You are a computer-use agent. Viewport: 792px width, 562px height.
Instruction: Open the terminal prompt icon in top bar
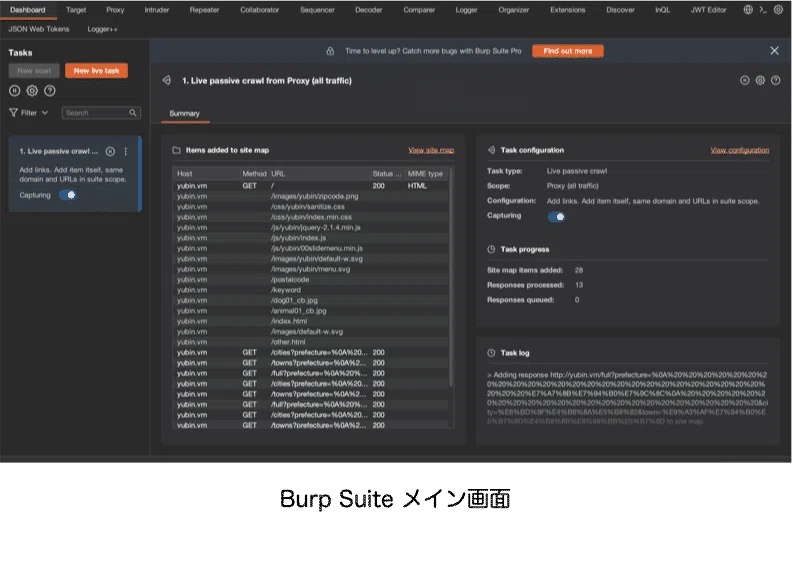763,10
